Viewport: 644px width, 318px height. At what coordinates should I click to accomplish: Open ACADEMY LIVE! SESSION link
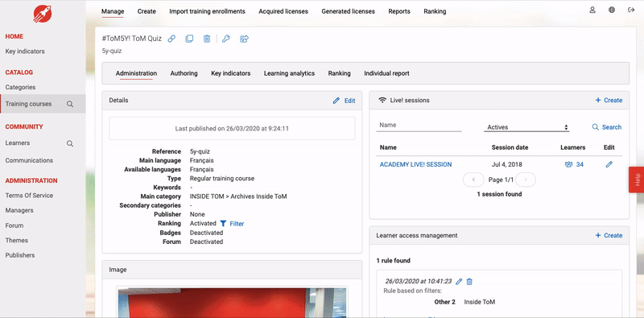click(415, 164)
